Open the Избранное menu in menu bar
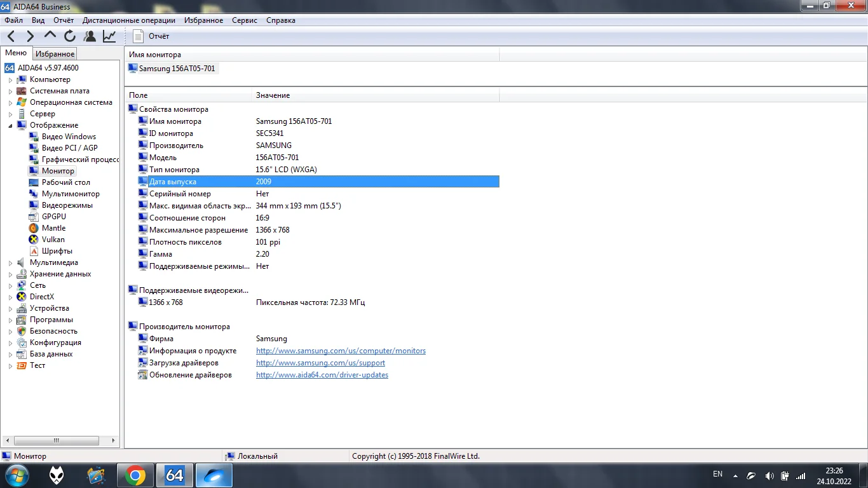Screen dimensions: 868x488 pyautogui.click(x=203, y=20)
